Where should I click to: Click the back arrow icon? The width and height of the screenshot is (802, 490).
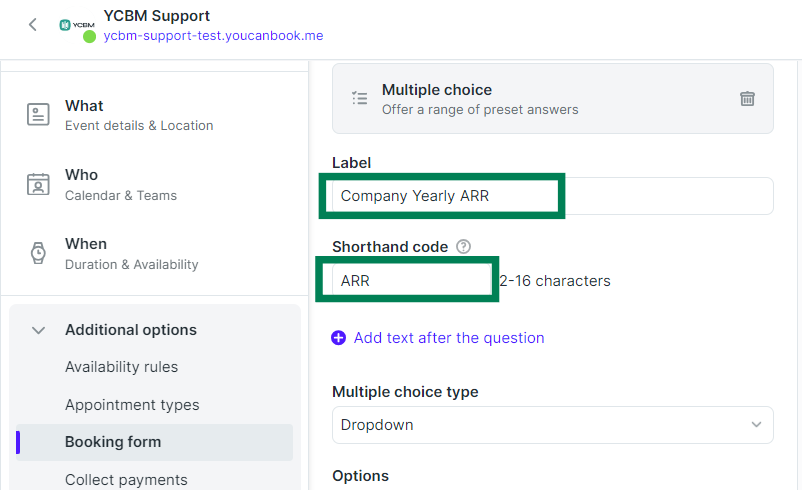pos(33,25)
